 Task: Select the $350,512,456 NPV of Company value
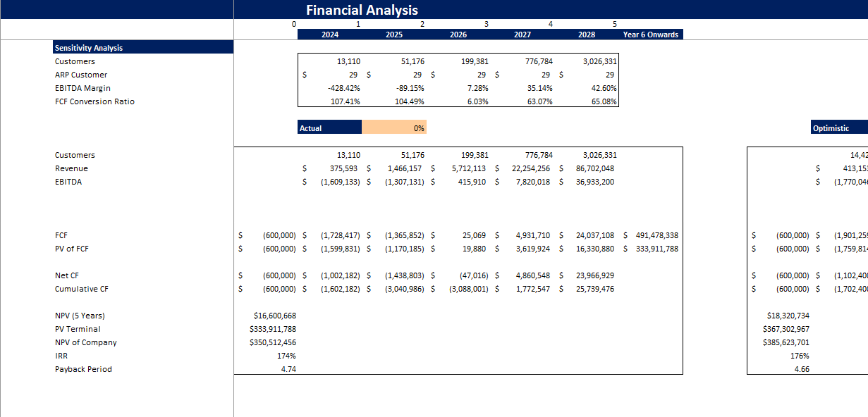(274, 342)
